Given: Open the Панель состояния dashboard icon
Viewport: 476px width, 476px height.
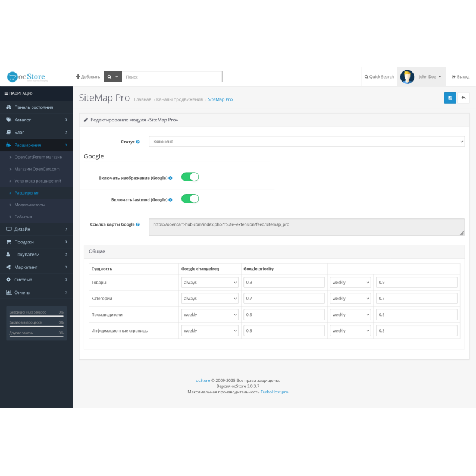Looking at the screenshot, I should click(8, 107).
